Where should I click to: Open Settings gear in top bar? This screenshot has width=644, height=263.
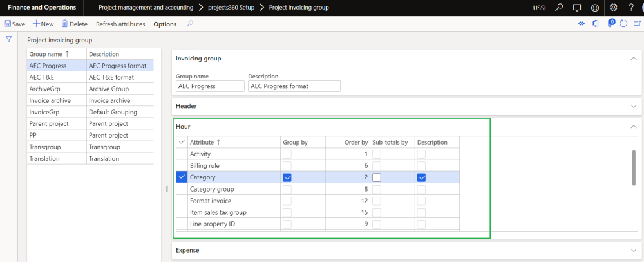[x=613, y=8]
